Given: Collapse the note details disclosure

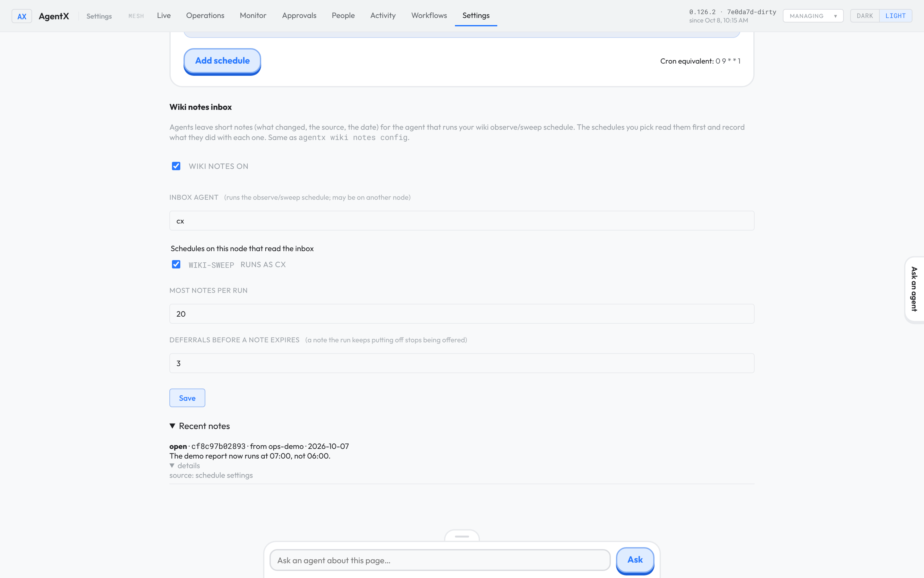Looking at the screenshot, I should (185, 466).
